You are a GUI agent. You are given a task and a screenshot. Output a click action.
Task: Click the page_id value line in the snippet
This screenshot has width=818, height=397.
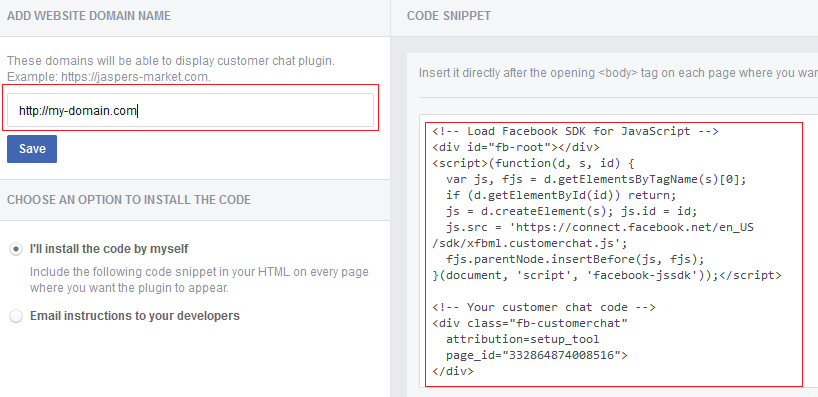tap(537, 356)
